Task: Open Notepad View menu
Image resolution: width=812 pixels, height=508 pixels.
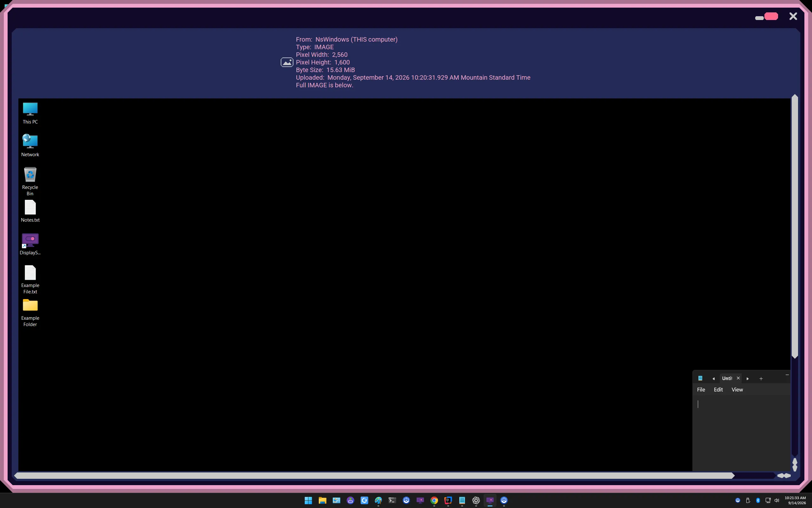Action: tap(737, 389)
